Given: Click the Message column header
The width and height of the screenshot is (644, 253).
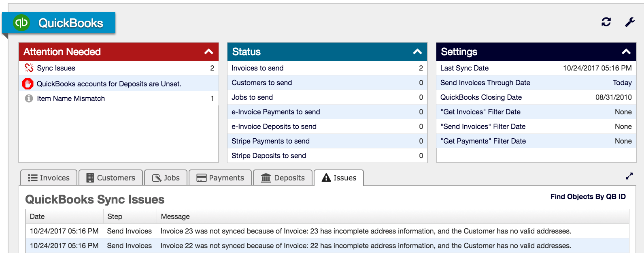Looking at the screenshot, I should coord(393,217).
